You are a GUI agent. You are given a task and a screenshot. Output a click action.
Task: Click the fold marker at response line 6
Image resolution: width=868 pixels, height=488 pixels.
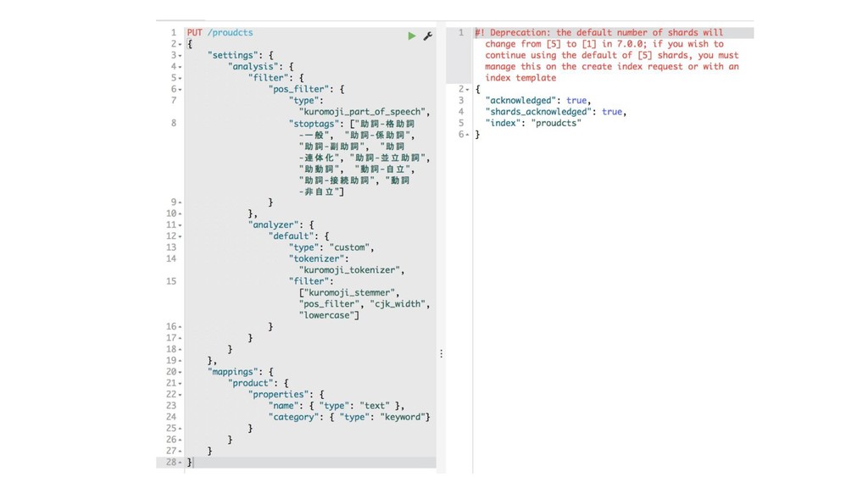[468, 135]
